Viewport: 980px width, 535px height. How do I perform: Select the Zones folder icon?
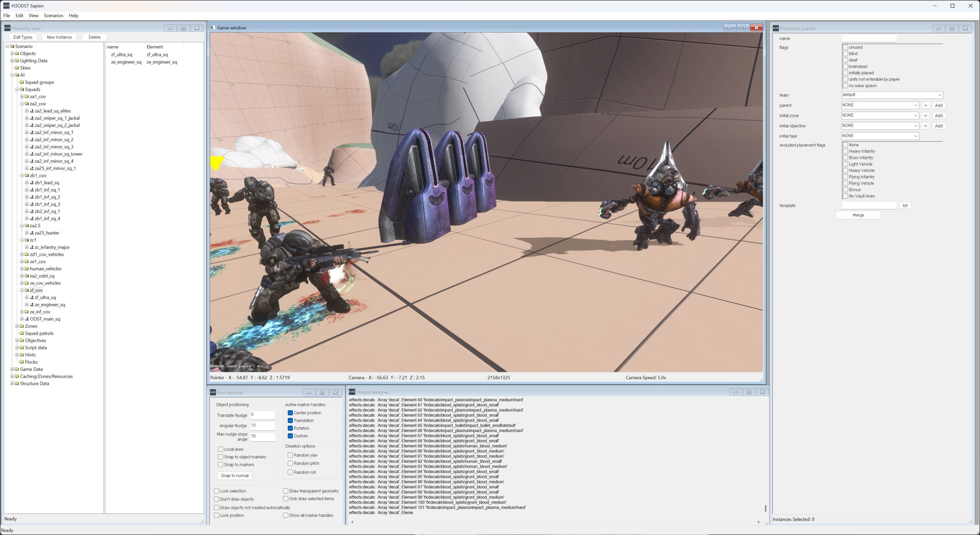(22, 326)
